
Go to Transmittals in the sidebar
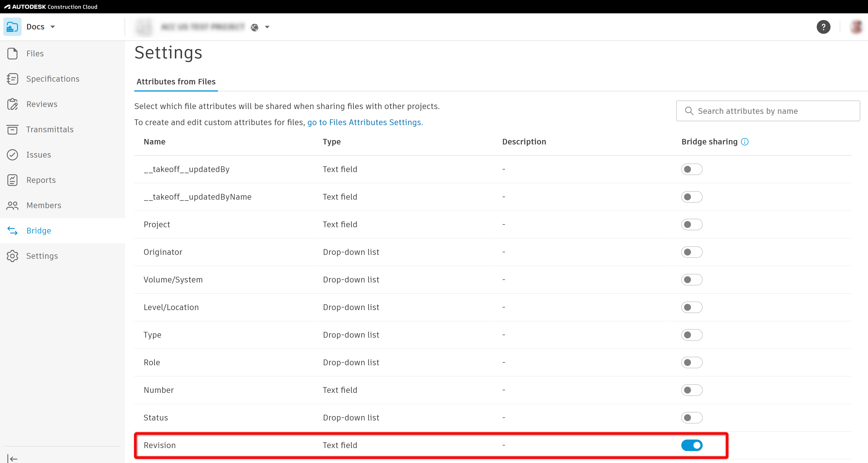coord(50,129)
